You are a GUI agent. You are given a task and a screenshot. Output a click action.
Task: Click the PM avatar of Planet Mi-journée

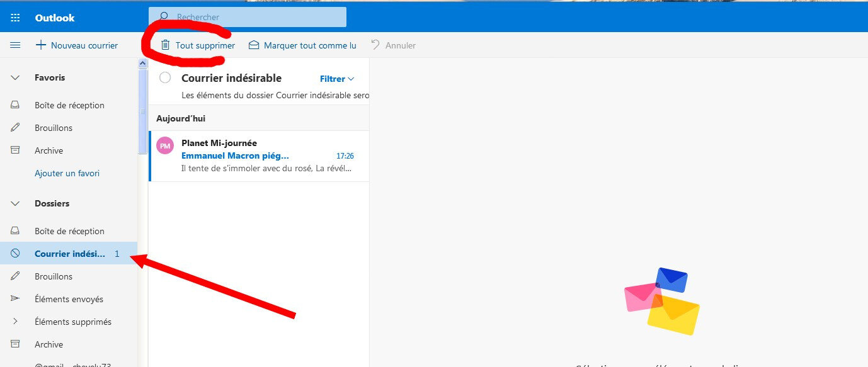(x=164, y=145)
